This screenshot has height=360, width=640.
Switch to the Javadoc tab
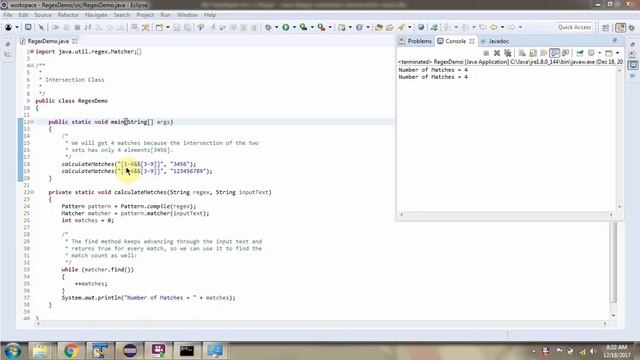pos(495,41)
